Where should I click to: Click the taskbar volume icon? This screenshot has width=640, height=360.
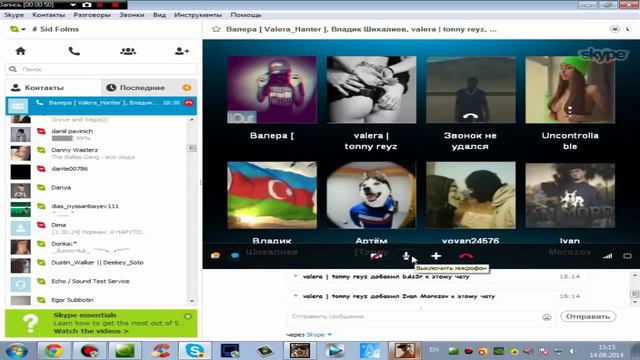(572, 351)
